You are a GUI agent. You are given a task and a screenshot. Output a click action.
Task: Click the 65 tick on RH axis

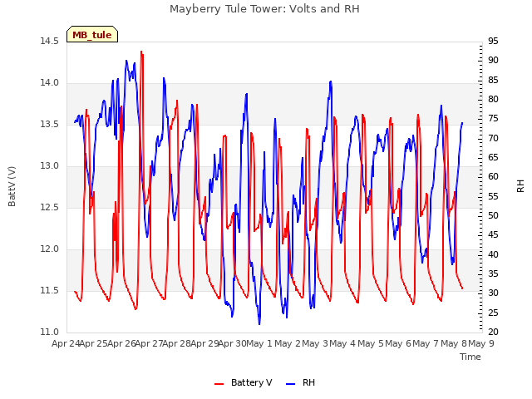493,157
